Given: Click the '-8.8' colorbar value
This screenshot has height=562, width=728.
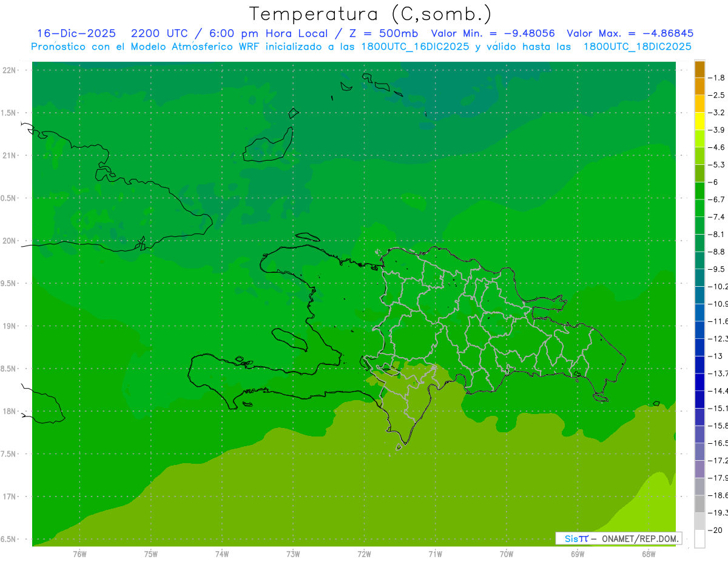Looking at the screenshot, I should pos(717,252).
